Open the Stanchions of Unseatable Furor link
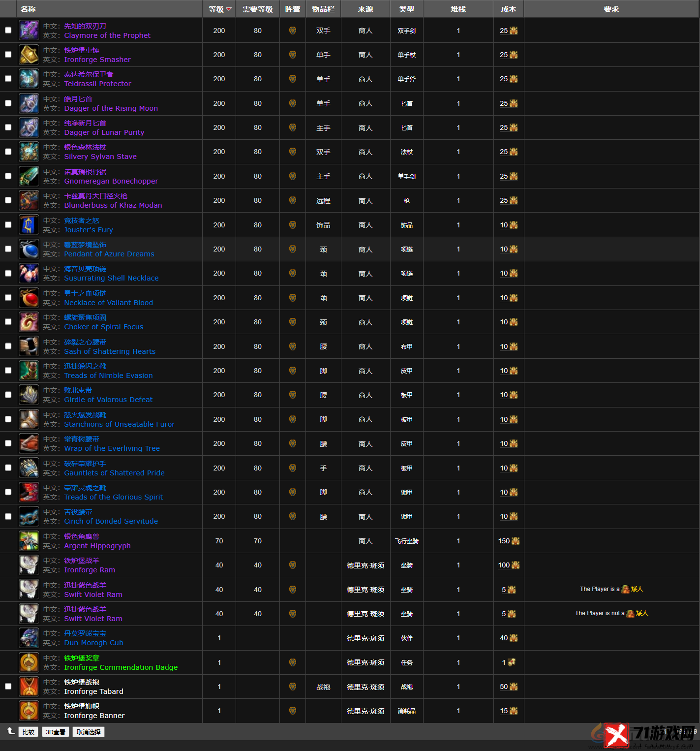700x751 pixels. 119,424
